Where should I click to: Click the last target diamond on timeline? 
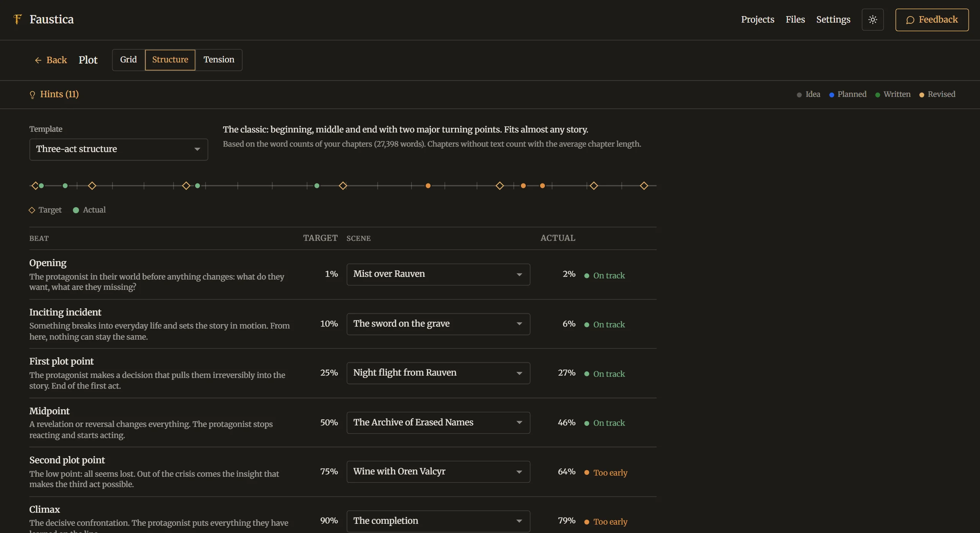click(644, 186)
